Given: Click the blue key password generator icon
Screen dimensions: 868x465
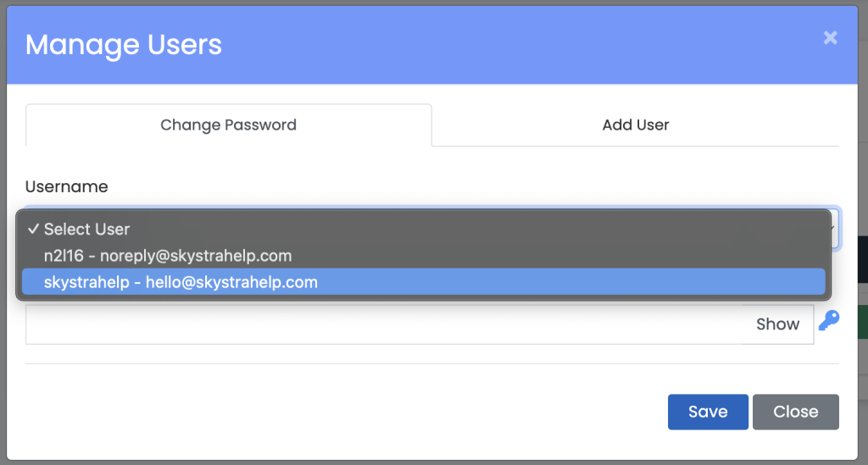Looking at the screenshot, I should coord(828,321).
